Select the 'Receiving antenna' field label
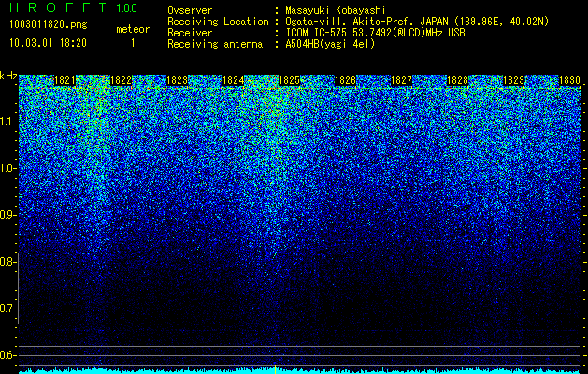The height and width of the screenshot is (374, 588). [x=215, y=44]
